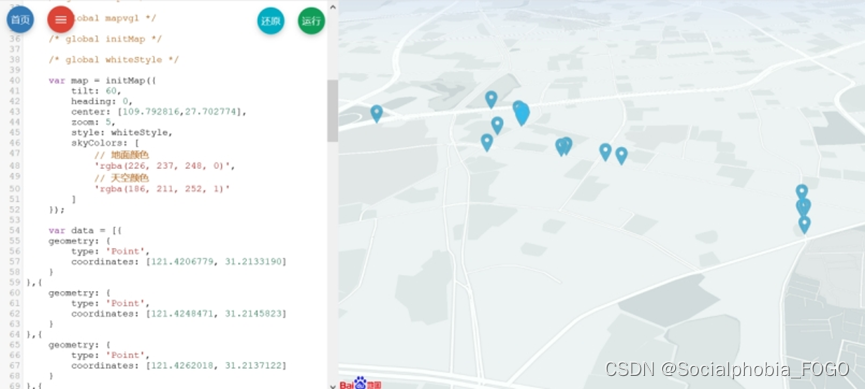Screen dimensions: 865x389
Task: Place cursor on "var map = initMap({" line
Action: tap(103, 81)
